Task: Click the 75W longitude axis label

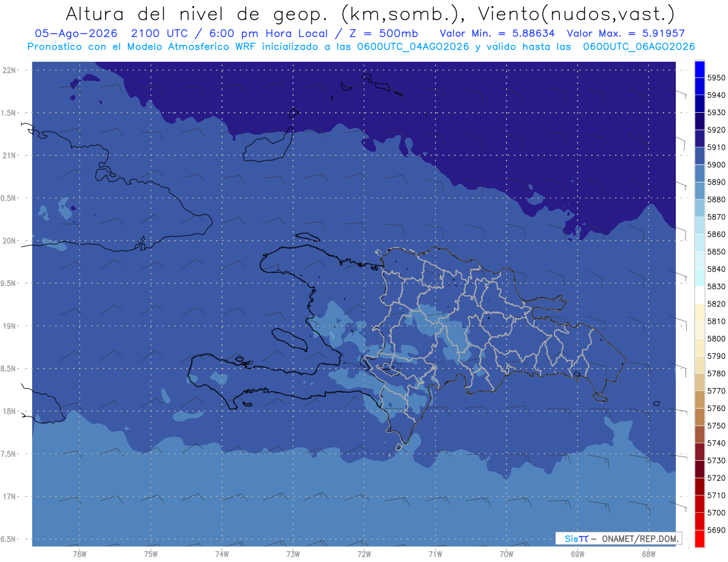Action: coord(150,554)
